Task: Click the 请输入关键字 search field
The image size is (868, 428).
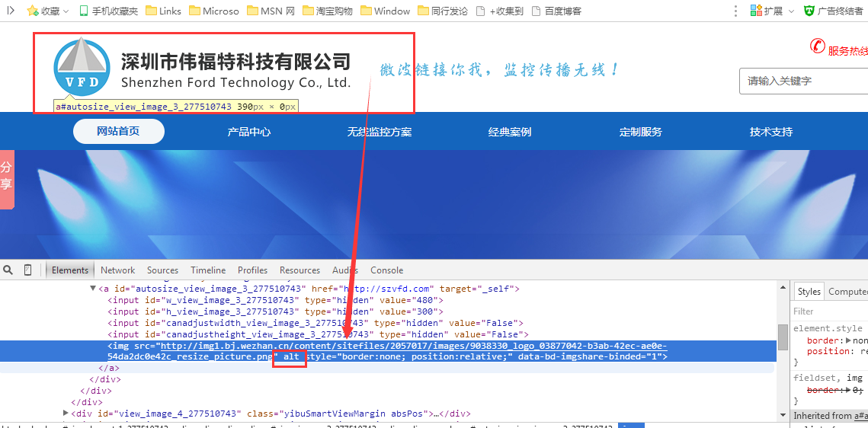Action: tap(803, 81)
